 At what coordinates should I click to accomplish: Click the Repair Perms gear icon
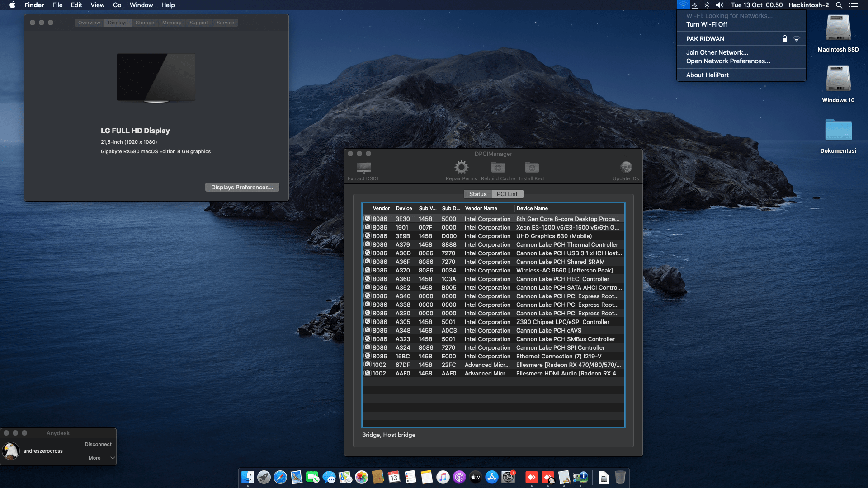click(461, 168)
